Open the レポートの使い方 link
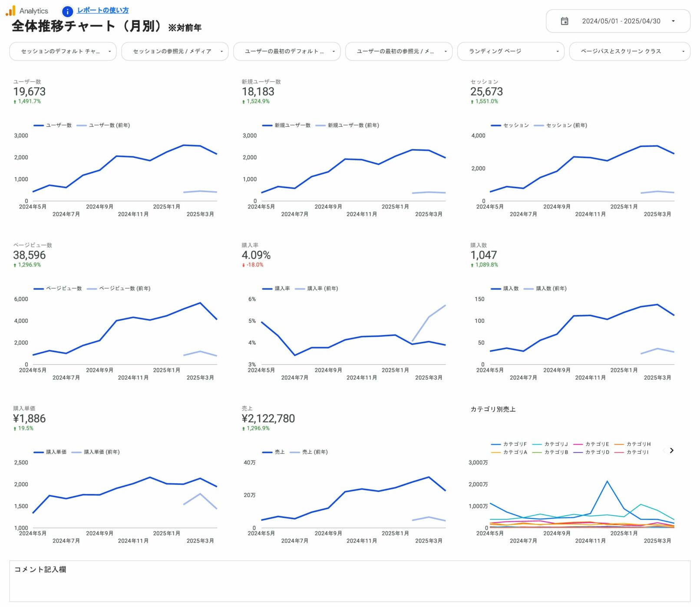 102,10
